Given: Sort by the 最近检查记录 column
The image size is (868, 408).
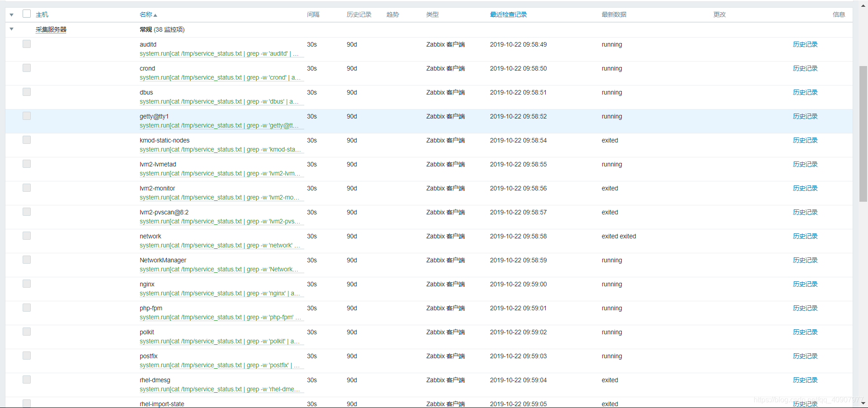Looking at the screenshot, I should click(508, 14).
